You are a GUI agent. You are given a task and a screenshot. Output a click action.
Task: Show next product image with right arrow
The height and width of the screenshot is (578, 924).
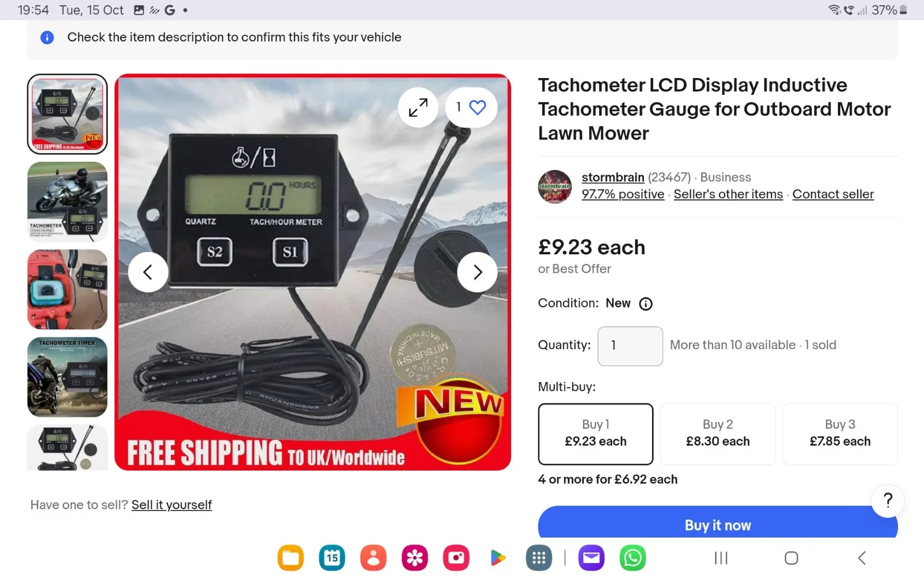pyautogui.click(x=478, y=272)
